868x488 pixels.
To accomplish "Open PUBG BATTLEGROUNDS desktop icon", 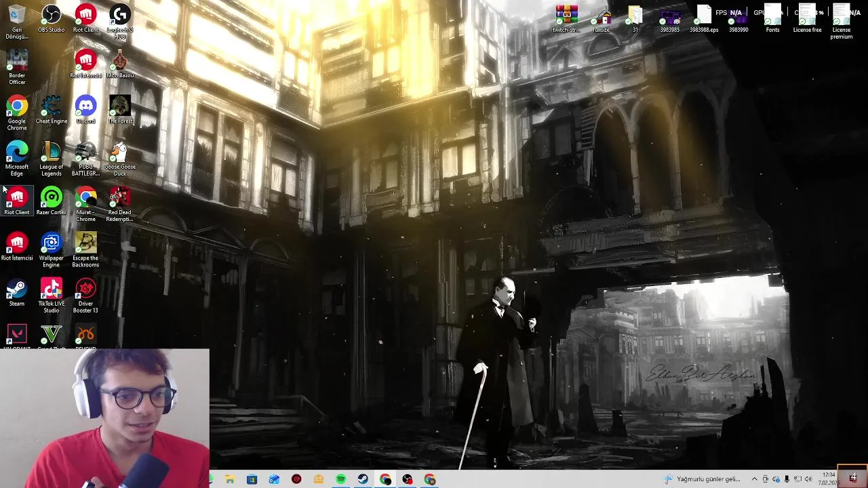I will 85,158.
